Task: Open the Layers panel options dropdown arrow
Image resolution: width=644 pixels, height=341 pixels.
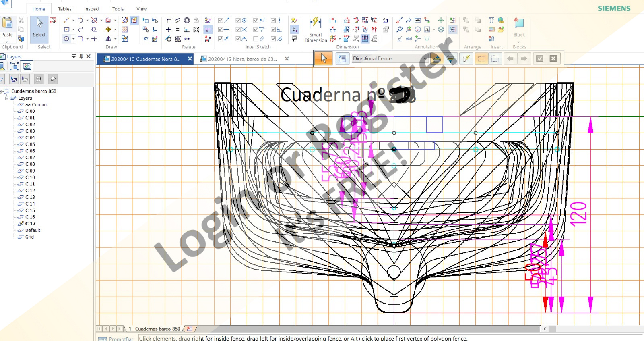Action: pos(74,56)
